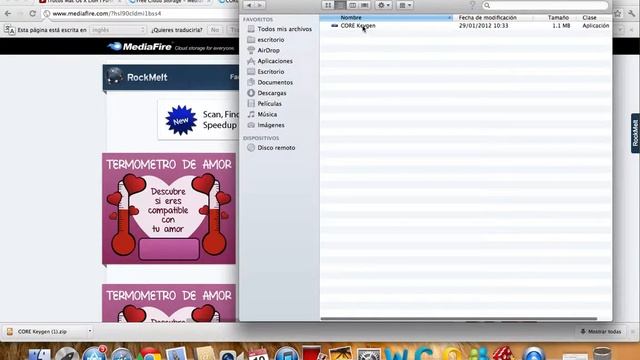Click the Chrome bookmark star icon
The width and height of the screenshot is (640, 360).
(618, 13)
